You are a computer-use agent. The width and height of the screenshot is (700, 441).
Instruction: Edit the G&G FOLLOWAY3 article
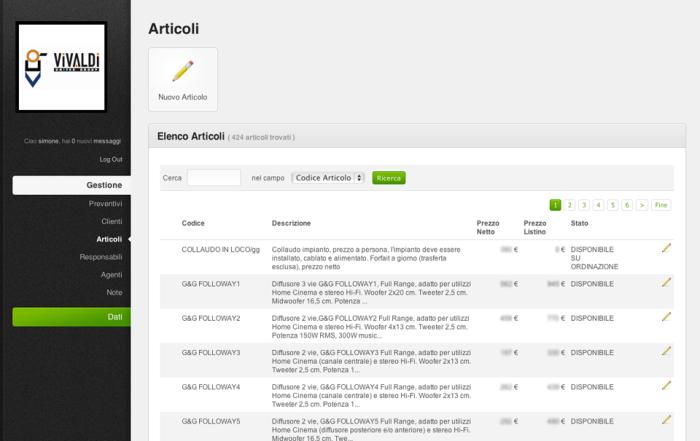pyautogui.click(x=666, y=351)
